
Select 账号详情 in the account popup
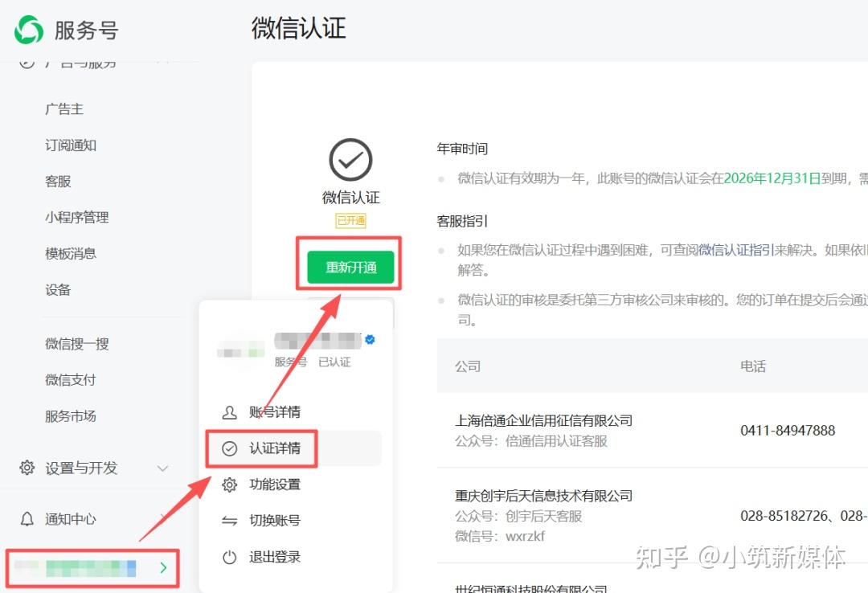(275, 412)
